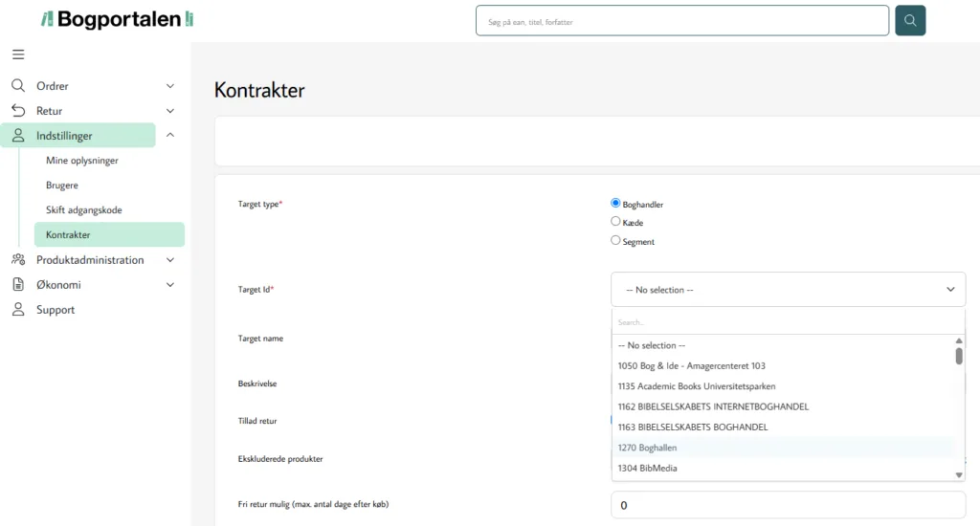Click the dropdown scroll down arrow
980x526 pixels.
[x=959, y=475]
